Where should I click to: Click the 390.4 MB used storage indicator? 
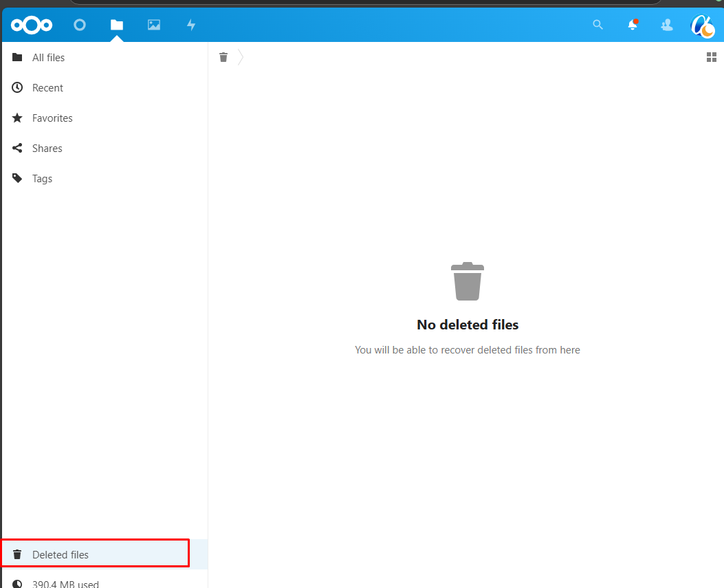point(65,583)
